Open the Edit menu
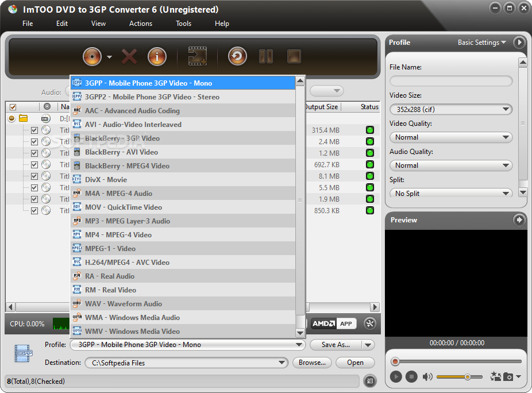This screenshot has width=532, height=393. coord(61,24)
